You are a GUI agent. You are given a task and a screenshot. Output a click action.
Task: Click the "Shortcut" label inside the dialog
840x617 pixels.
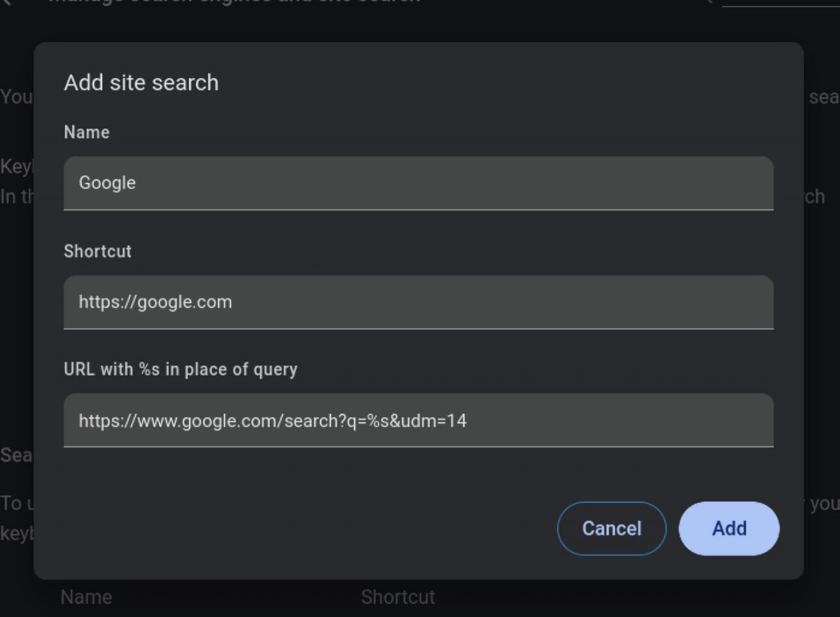point(98,251)
